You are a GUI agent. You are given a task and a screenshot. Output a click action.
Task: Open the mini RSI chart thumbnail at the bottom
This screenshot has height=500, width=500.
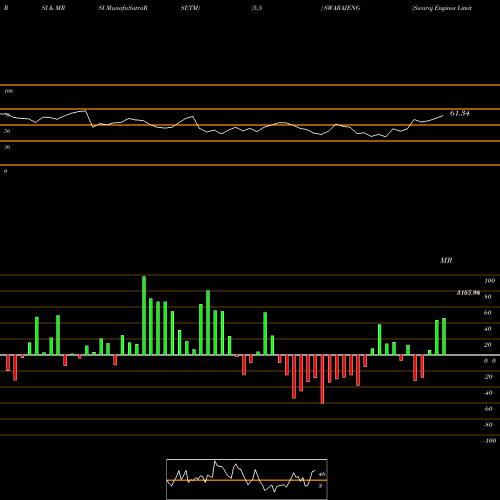[247, 479]
